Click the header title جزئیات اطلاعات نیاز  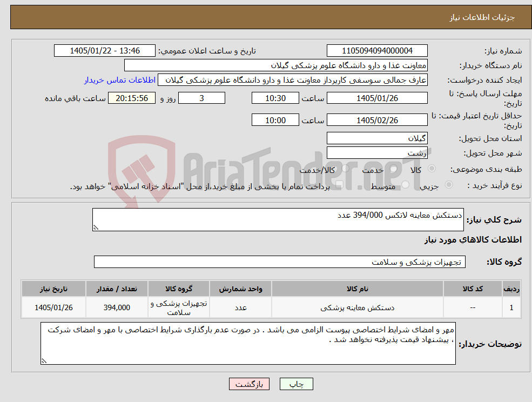coord(482,17)
